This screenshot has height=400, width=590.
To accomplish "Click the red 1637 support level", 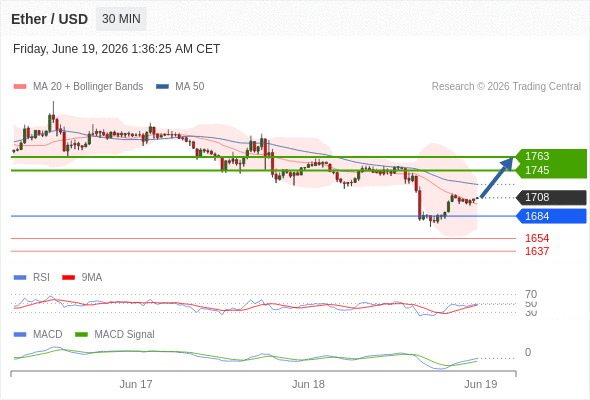I will (537, 251).
